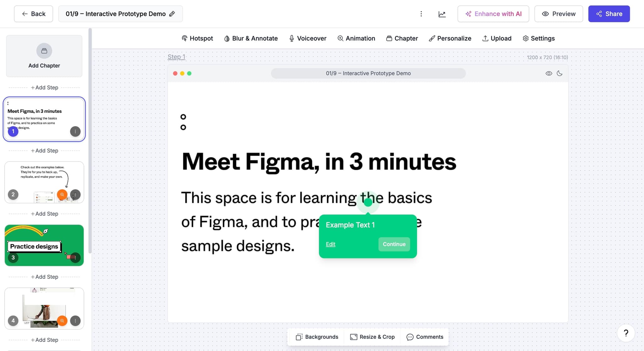The image size is (644, 351).
Task: Open the three-dot menu in the top bar
Action: [x=421, y=14]
